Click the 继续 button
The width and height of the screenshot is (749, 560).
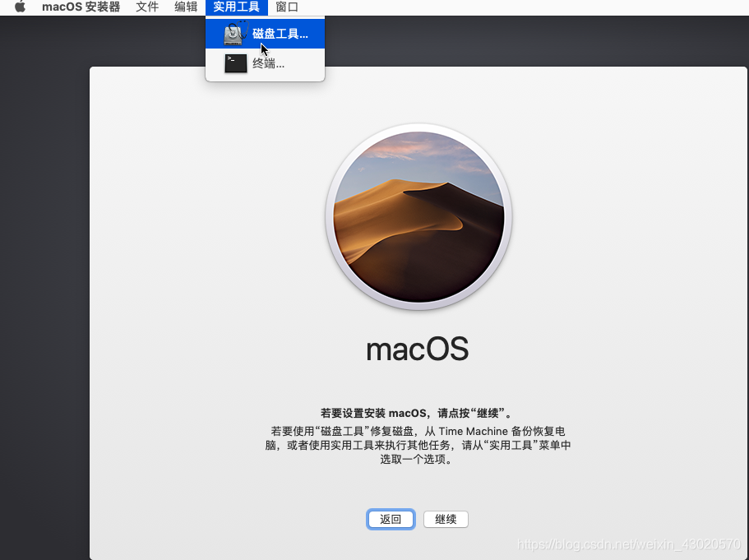pos(446,520)
